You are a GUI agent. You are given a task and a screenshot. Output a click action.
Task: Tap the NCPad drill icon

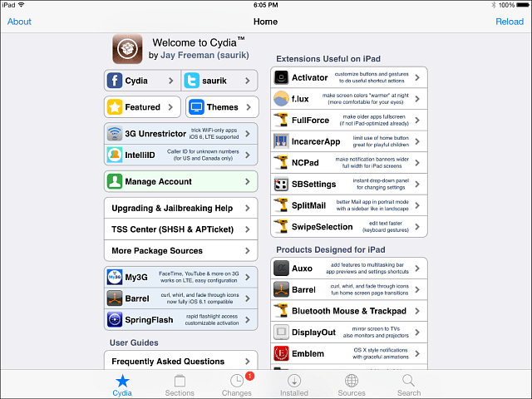coord(281,163)
